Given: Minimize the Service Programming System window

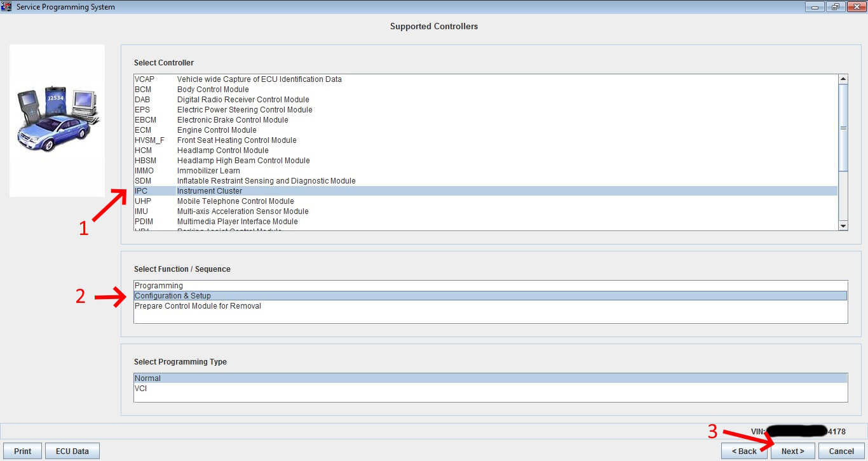Looking at the screenshot, I should pyautogui.click(x=815, y=6).
